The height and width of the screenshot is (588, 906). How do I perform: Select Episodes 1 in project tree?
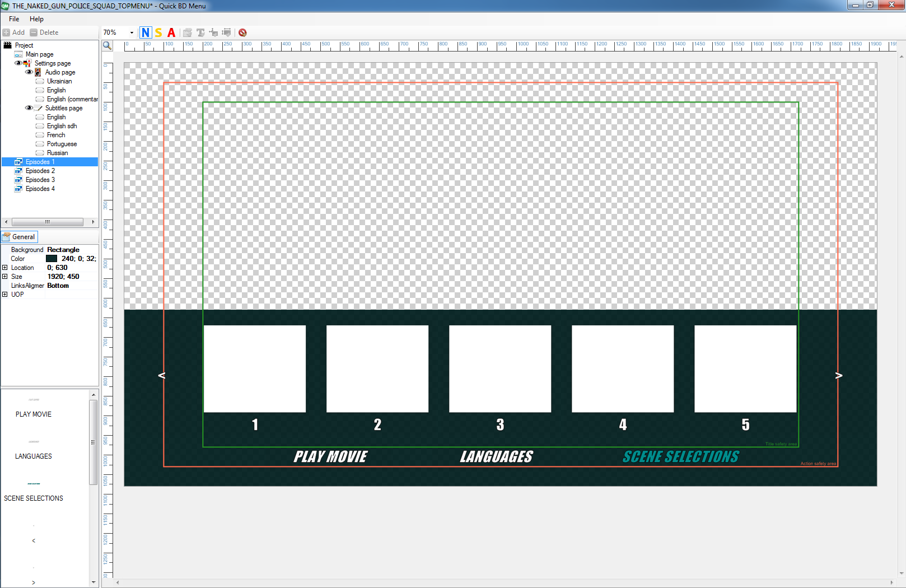[40, 162]
